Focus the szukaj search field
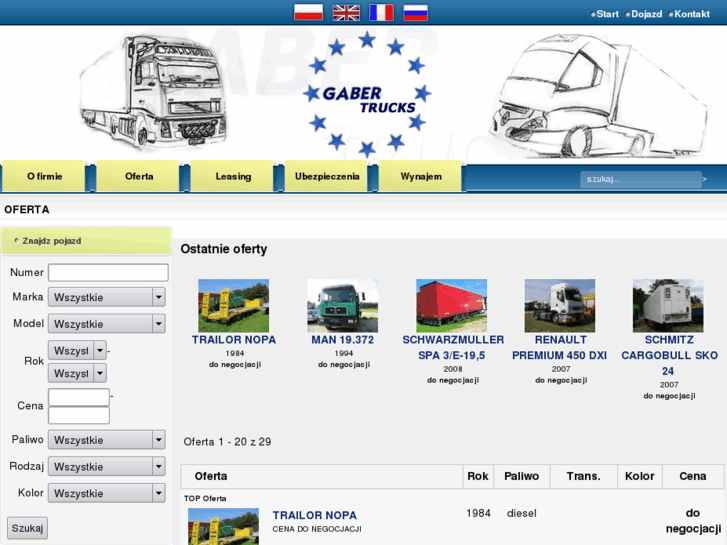The image size is (727, 545). pyautogui.click(x=640, y=179)
